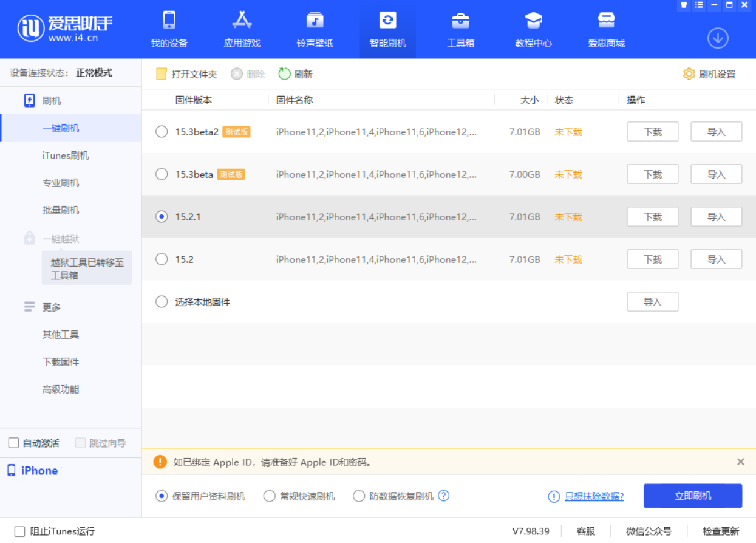Screen dimensions: 756x543
Task: Click the 立即刷机 flash now button
Action: pos(693,496)
